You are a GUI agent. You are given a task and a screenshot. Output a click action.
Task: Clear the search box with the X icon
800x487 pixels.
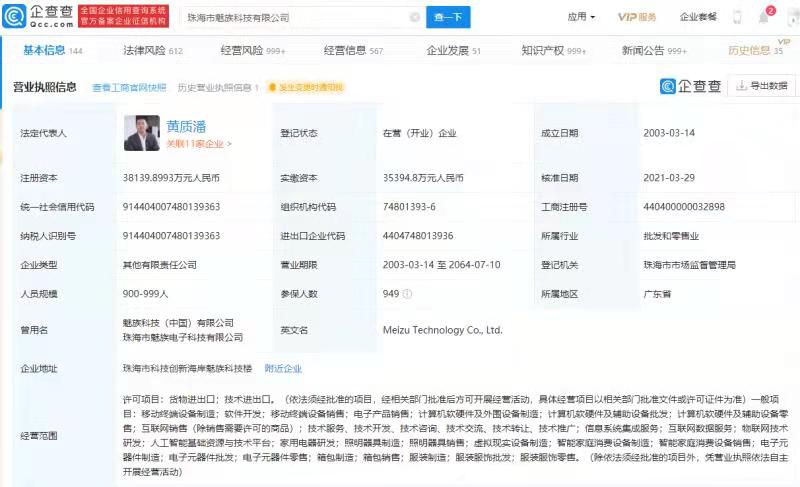[414, 17]
